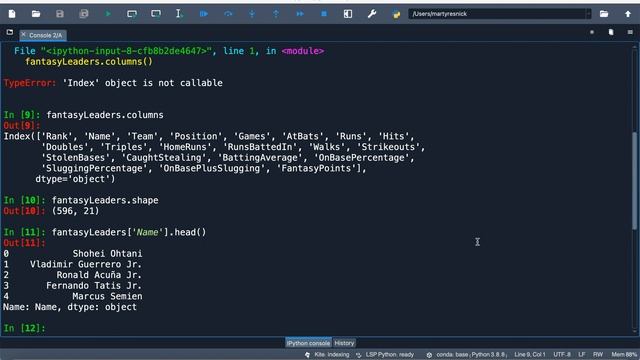Click Mem 88% status
The image size is (640, 360).
(x=624, y=355)
